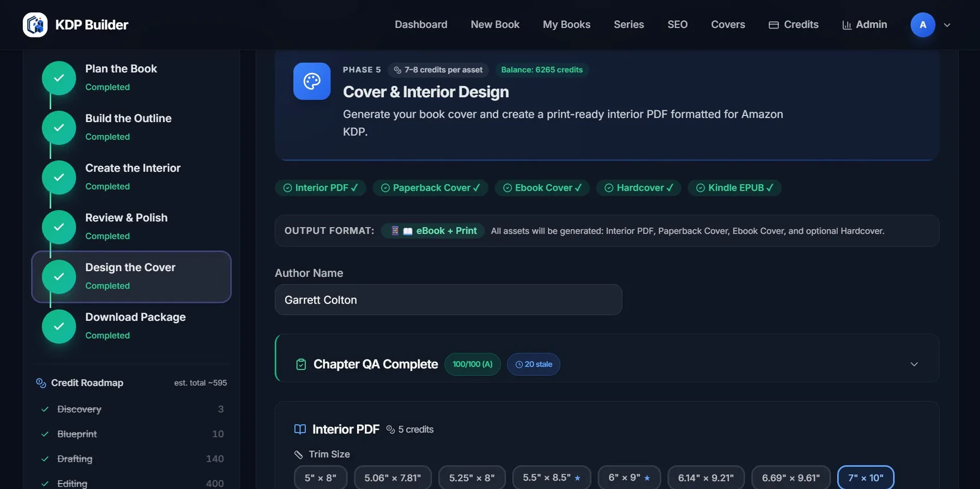The image size is (980, 489).
Task: Click Review & Polish checkmark circle
Action: tap(59, 227)
